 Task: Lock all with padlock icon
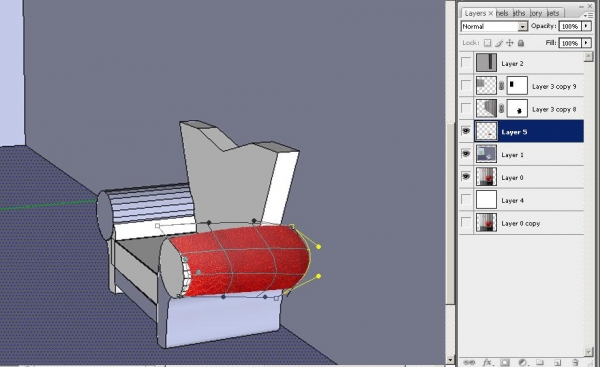coord(521,43)
